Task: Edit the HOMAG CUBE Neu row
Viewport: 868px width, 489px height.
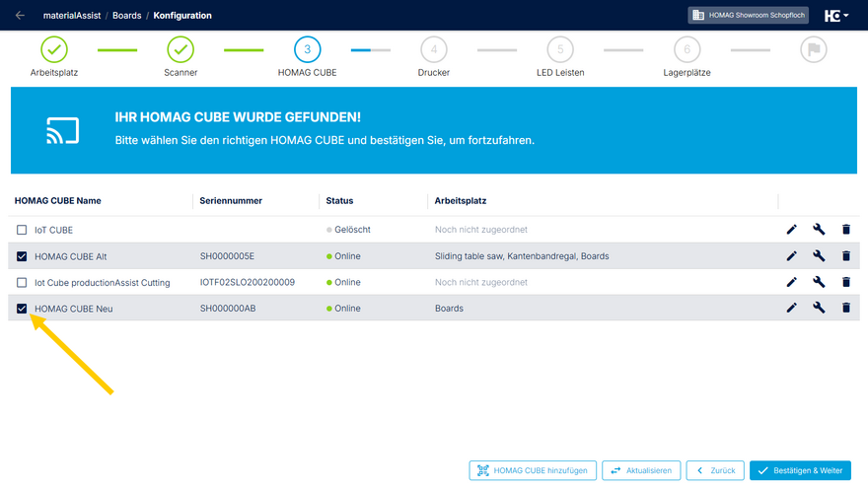Action: [792, 308]
